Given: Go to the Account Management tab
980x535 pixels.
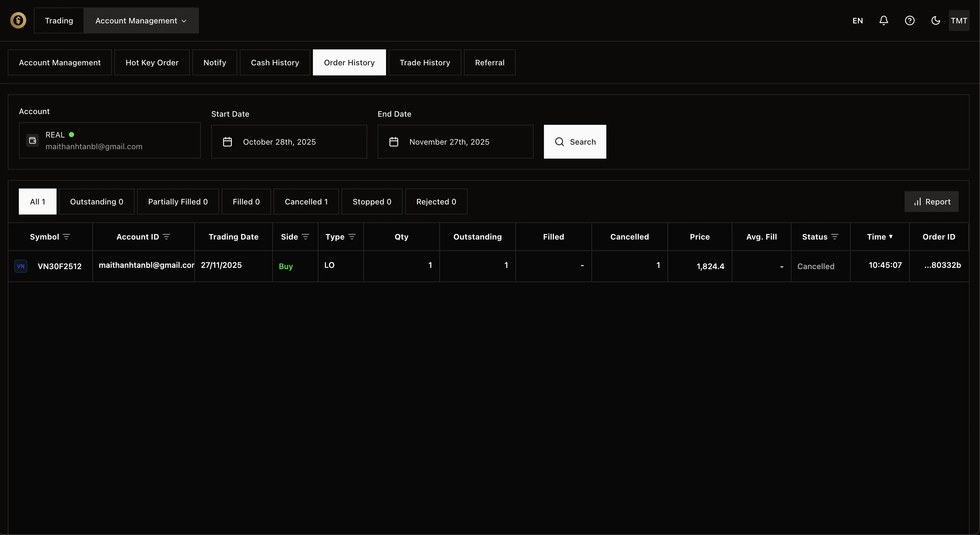Looking at the screenshot, I should [x=60, y=62].
